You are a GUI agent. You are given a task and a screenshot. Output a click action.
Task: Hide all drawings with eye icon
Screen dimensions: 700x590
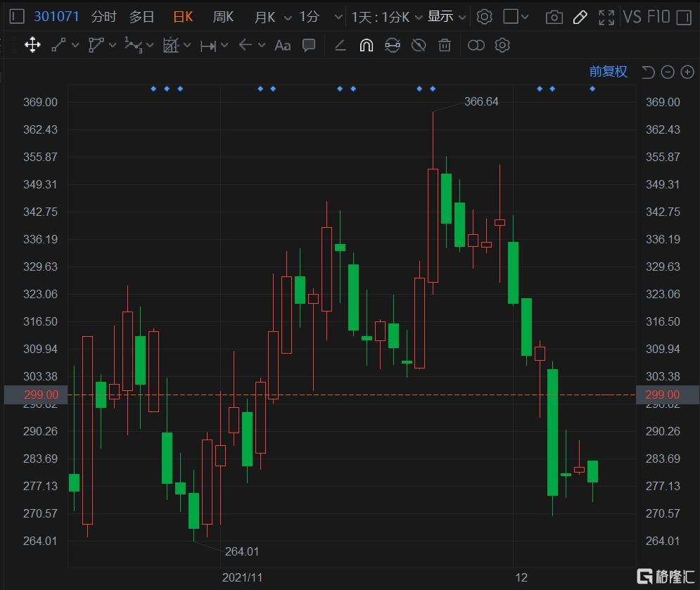(x=419, y=45)
